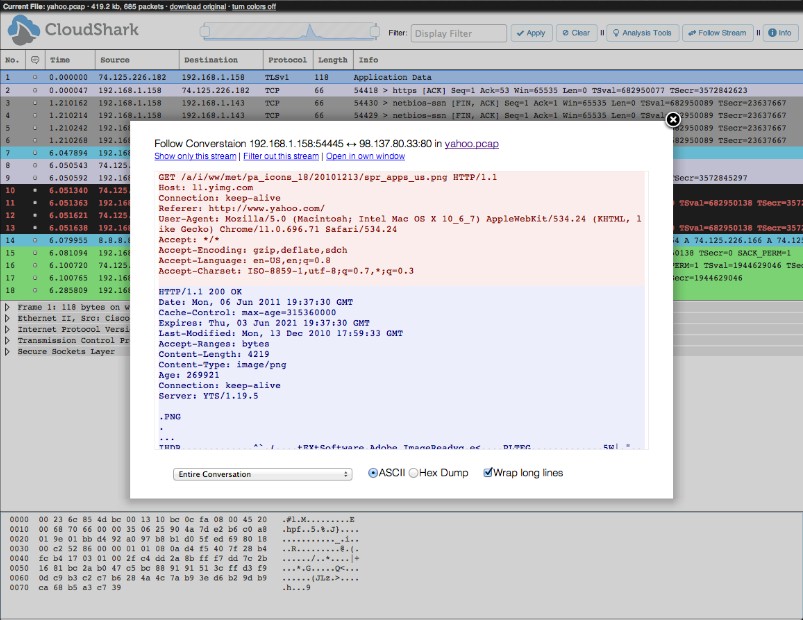The width and height of the screenshot is (803, 620).
Task: Apply the display filter
Action: (x=531, y=33)
